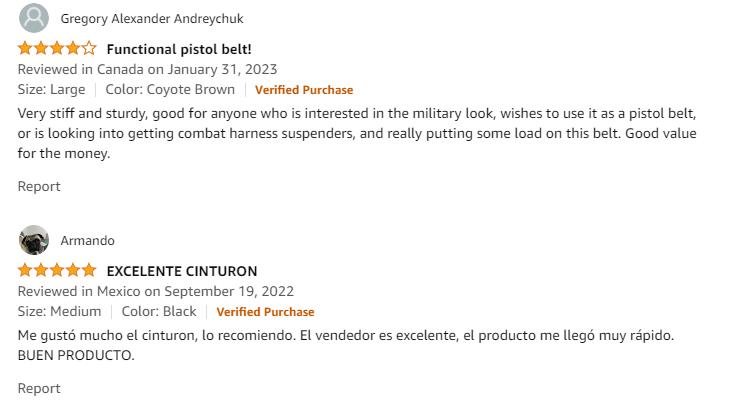The width and height of the screenshot is (744, 406).
Task: Report Gregory's pistol belt review
Action: pos(39,186)
